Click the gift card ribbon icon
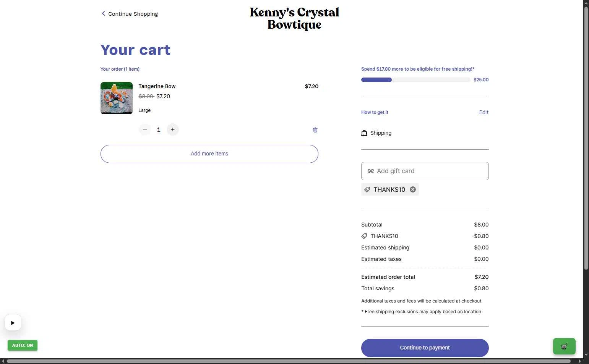This screenshot has width=589, height=364. (370, 171)
